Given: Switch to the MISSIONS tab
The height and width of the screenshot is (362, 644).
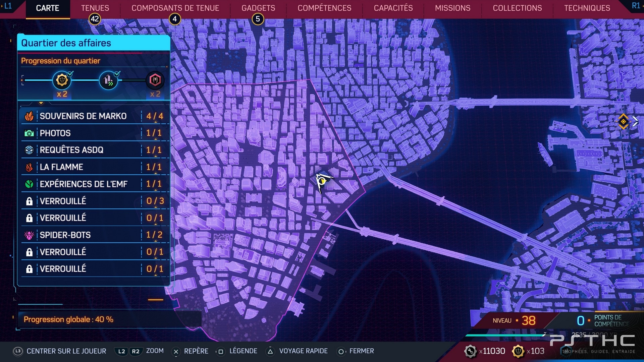Looking at the screenshot, I should point(452,8).
